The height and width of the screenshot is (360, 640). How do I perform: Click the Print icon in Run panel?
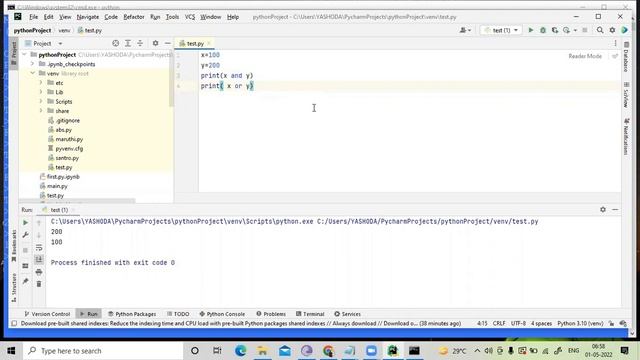click(x=39, y=272)
